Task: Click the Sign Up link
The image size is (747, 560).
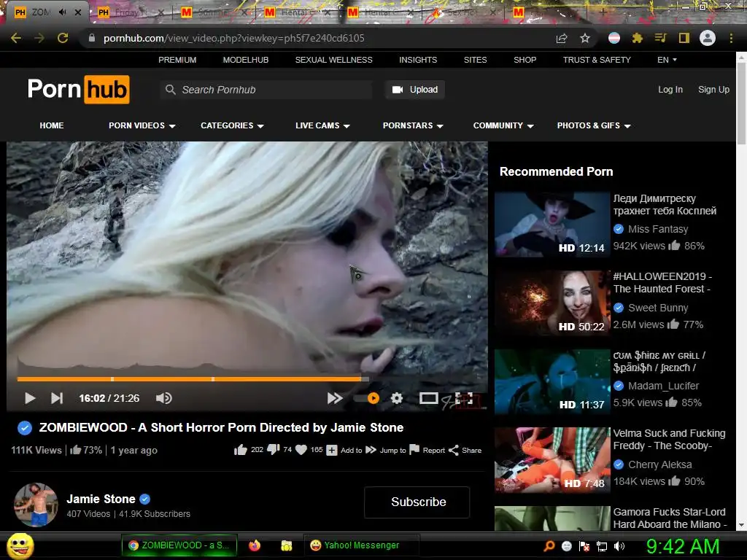Action: point(713,90)
